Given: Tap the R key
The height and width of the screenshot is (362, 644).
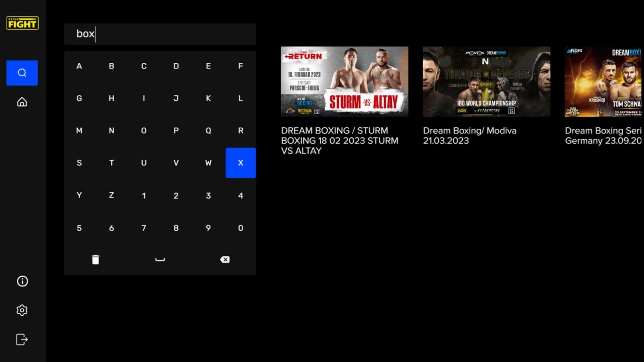Looking at the screenshot, I should point(240,130).
